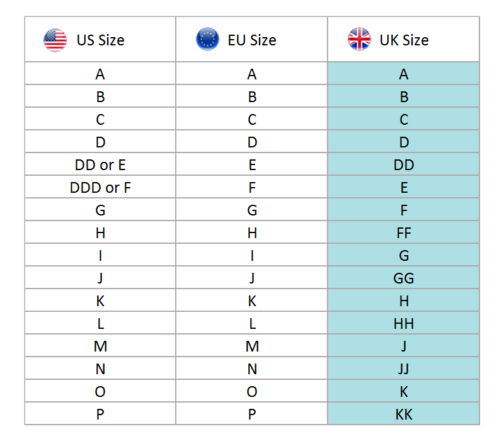
Task: Click the US size A cell
Action: point(100,74)
